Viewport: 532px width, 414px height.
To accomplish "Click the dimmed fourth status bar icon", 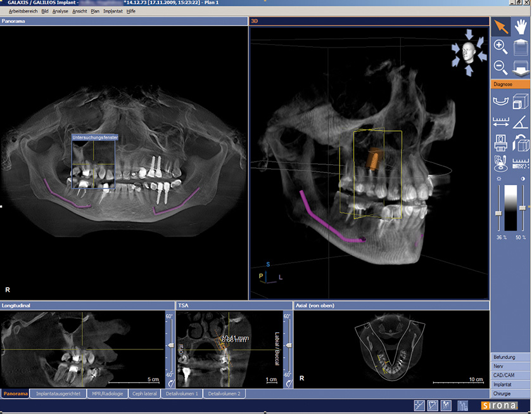I will pyautogui.click(x=462, y=406).
